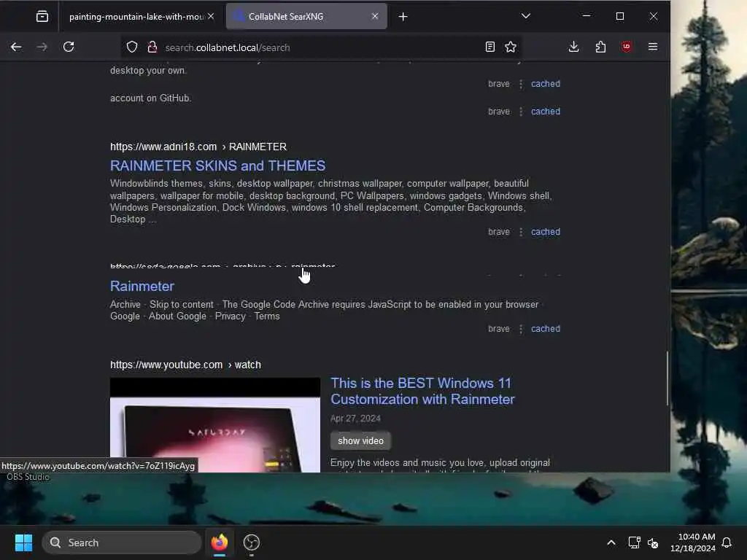Reload the page with the refresh icon
Viewport: 747px width, 560px height.
pyautogui.click(x=69, y=47)
